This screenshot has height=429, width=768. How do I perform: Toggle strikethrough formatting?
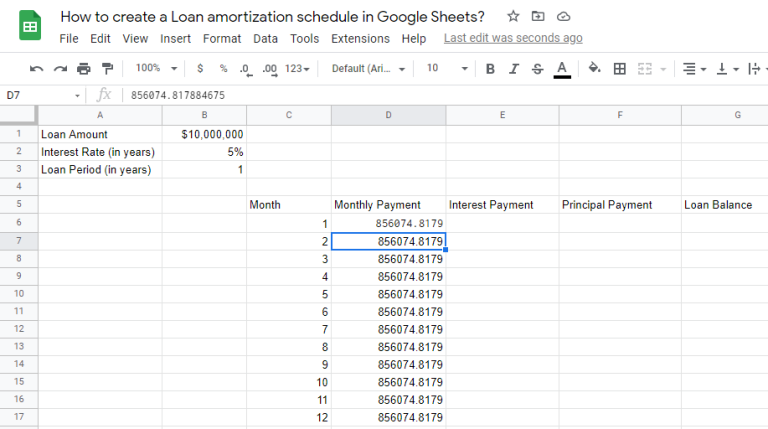[537, 69]
